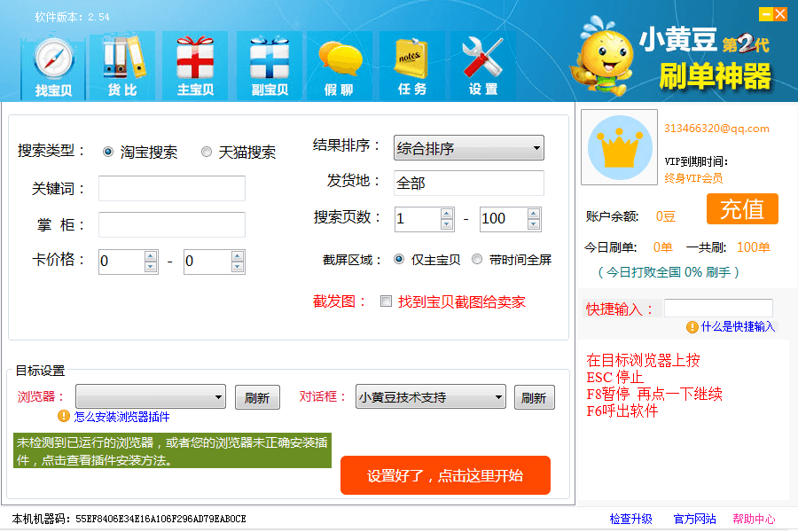The height and width of the screenshot is (532, 798).
Task: Switch to the 主宝贝 red gift tab
Action: click(x=195, y=66)
